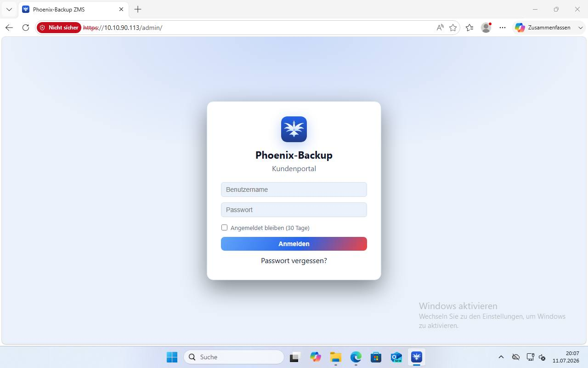Open the favorites list icon
Viewport: 588px width, 368px height.
469,28
